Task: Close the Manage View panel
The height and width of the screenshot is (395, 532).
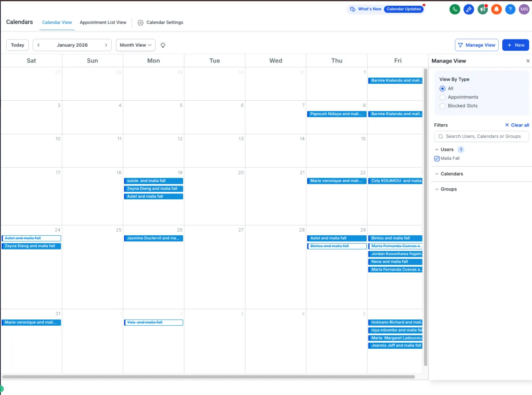Action: (x=528, y=61)
